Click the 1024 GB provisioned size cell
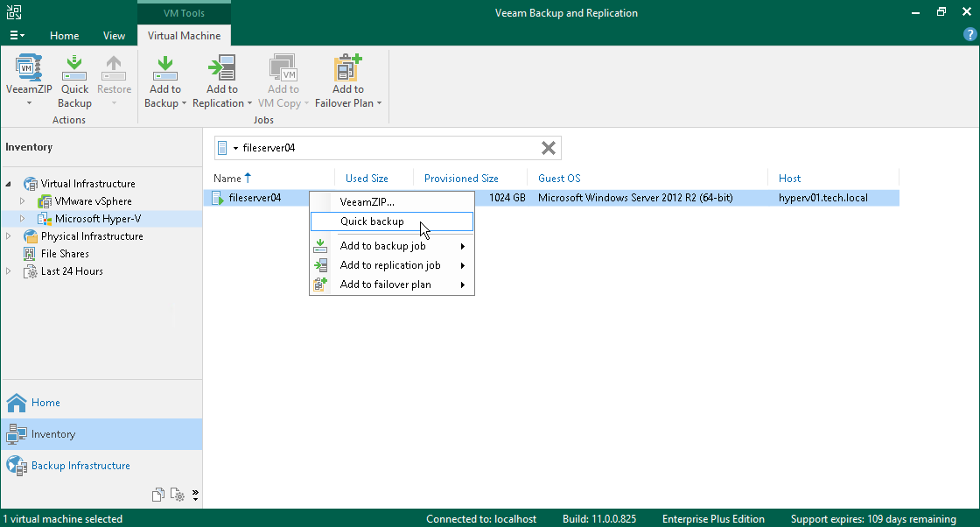This screenshot has width=980, height=527. (x=507, y=198)
